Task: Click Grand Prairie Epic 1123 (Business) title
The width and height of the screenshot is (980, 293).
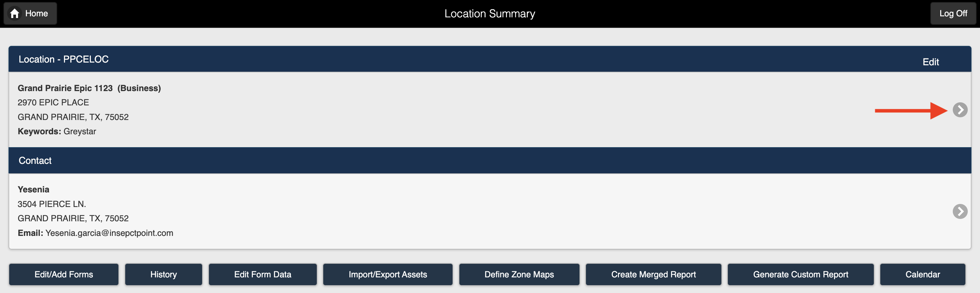Action: (89, 88)
